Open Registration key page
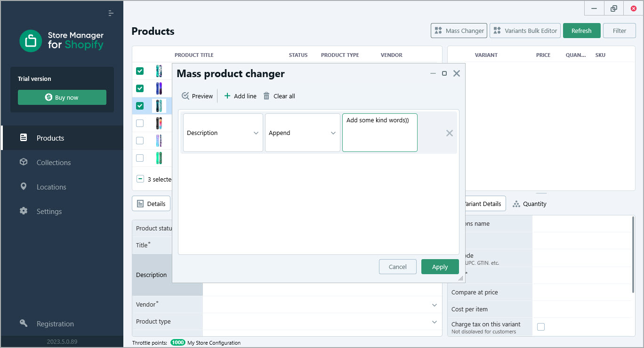 pos(62,324)
